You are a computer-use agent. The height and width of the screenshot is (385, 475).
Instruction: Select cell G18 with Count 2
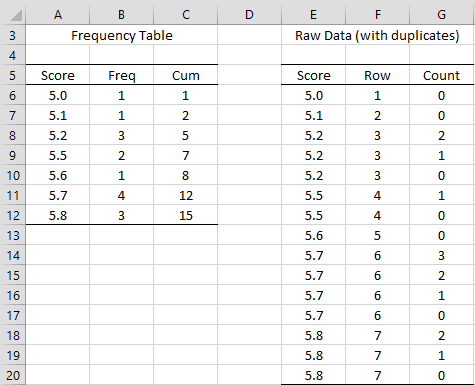[442, 335]
